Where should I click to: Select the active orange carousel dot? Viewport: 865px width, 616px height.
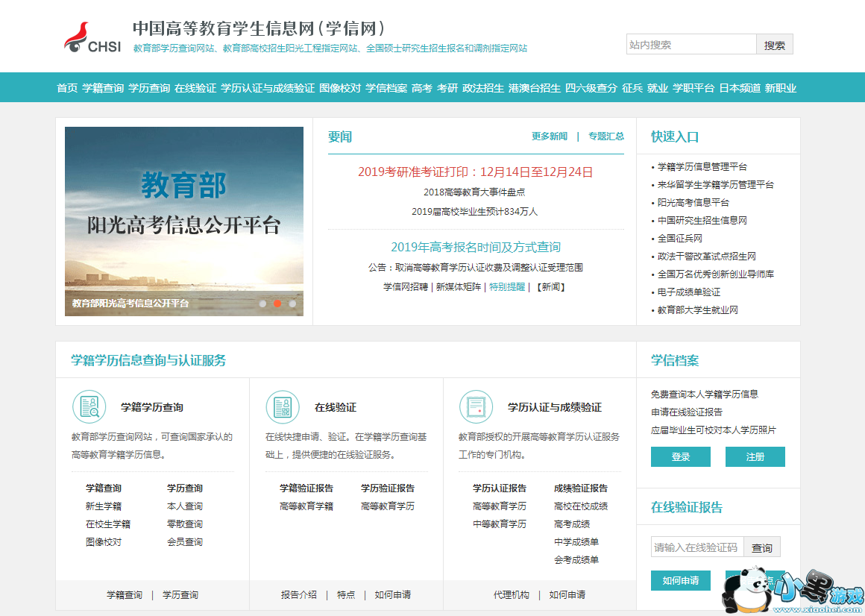pos(277,304)
